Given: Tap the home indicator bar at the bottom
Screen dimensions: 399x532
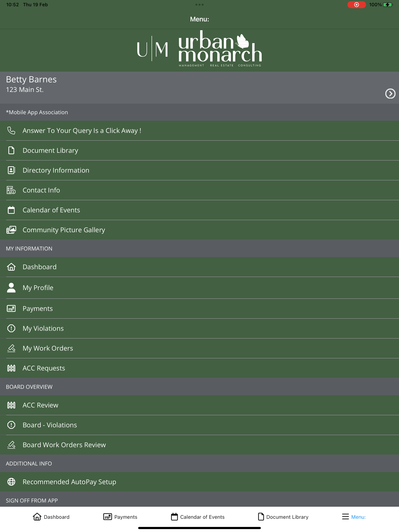Looking at the screenshot, I should tap(199, 528).
